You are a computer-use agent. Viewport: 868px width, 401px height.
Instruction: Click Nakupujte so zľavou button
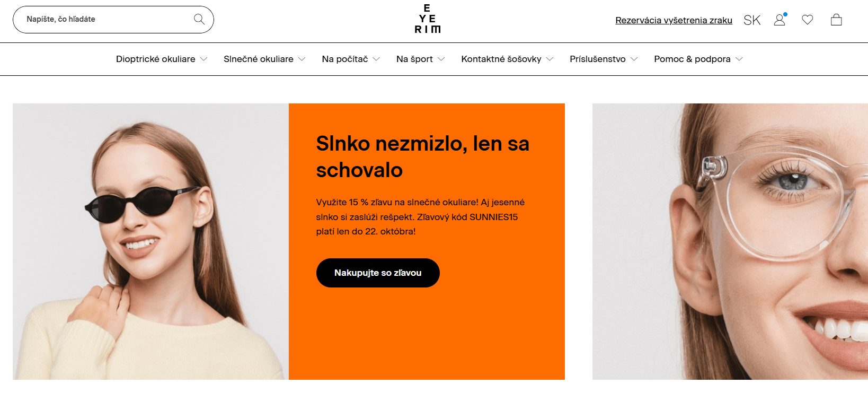[378, 273]
